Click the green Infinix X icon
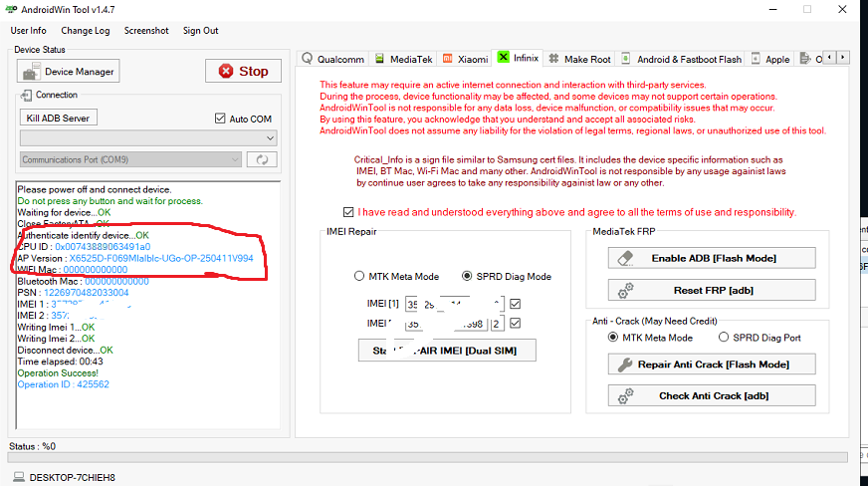The height and width of the screenshot is (486, 868). [x=504, y=57]
